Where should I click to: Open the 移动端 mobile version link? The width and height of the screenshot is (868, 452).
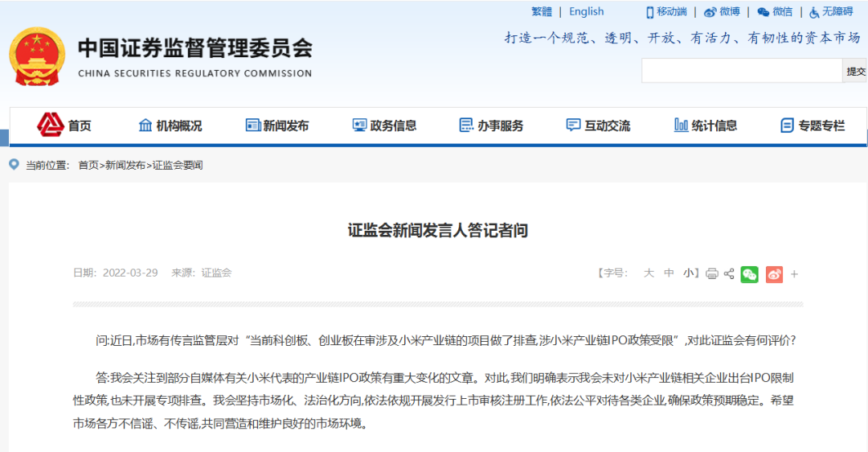(x=666, y=11)
